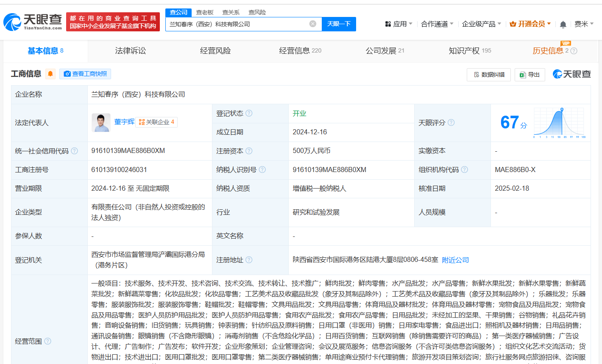Click the Tianyancha logo in header
Viewport: 602px width, 364px height.
33,22
